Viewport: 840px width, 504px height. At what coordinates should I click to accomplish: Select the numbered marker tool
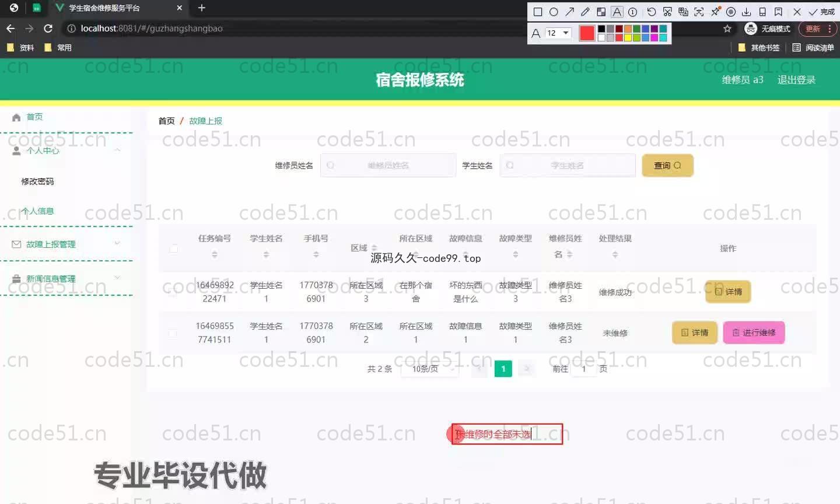(x=632, y=12)
